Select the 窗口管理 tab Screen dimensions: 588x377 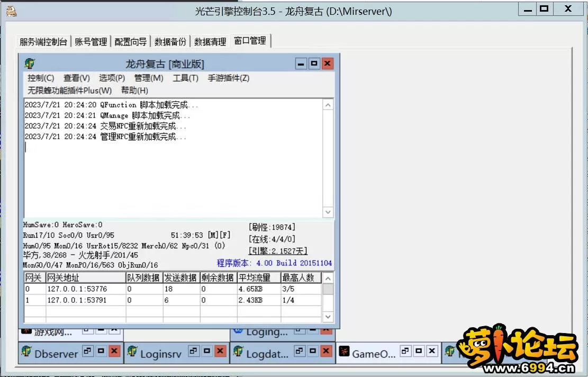point(250,41)
